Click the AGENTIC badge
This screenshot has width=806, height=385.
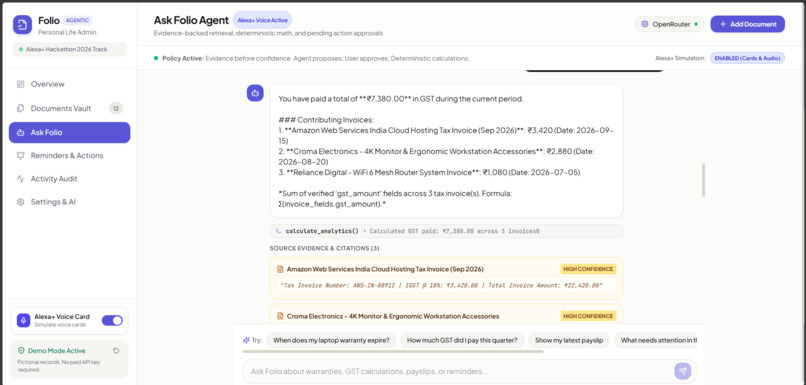click(78, 21)
